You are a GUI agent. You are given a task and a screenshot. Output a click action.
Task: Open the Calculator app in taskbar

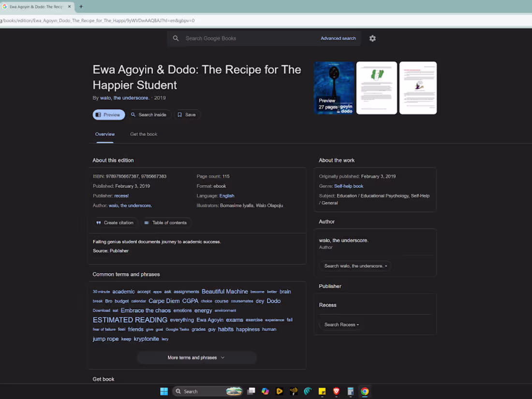[x=350, y=391]
